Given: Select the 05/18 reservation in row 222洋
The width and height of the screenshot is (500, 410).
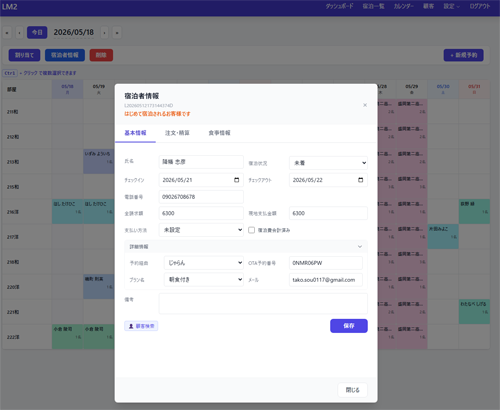Looking at the screenshot, I should tap(67, 337).
